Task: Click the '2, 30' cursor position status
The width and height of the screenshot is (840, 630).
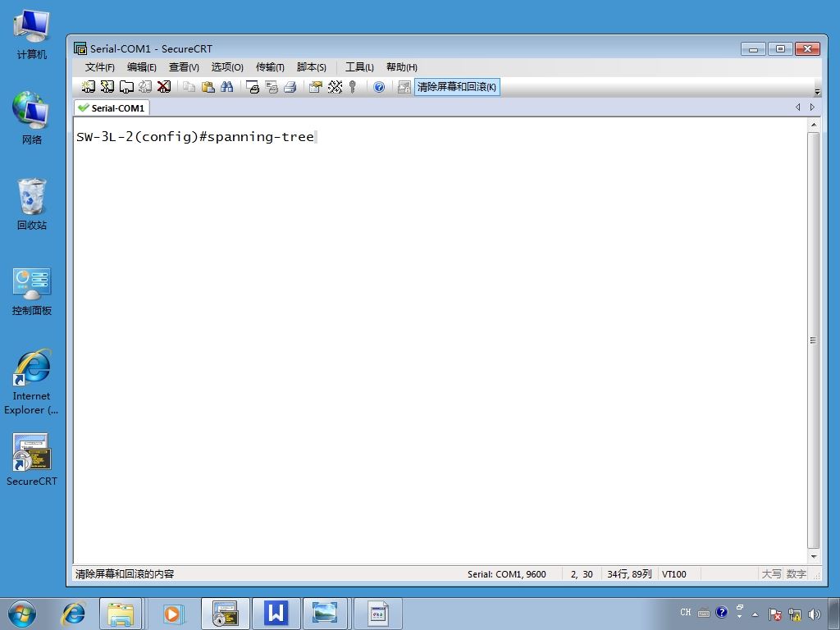Action: pos(582,574)
